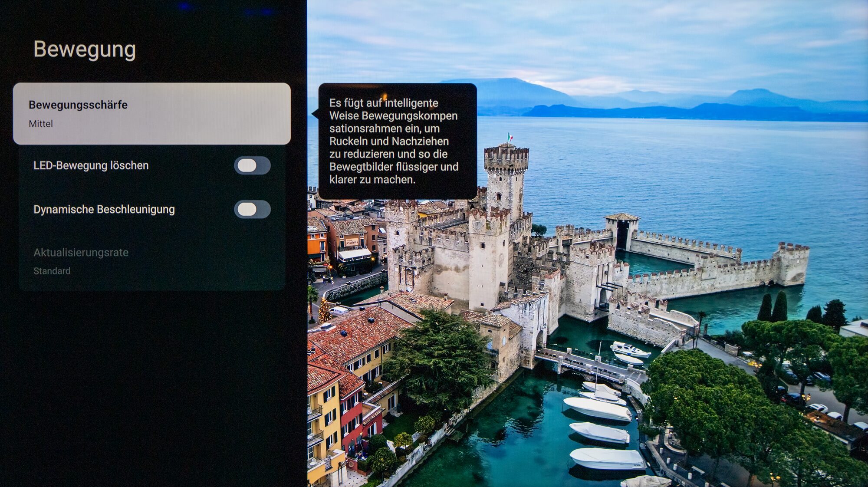
Task: Enable the Dynamische Beschleunigung switch
Action: (x=252, y=210)
